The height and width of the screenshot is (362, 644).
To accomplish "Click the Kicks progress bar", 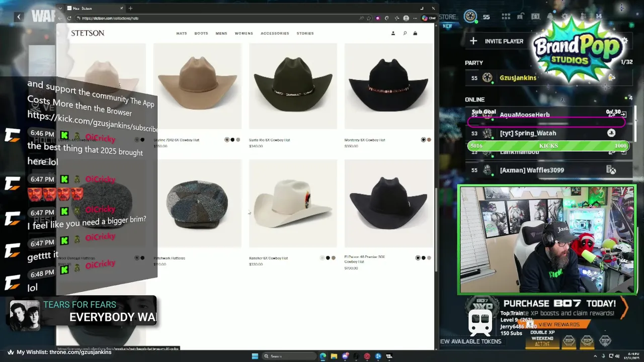I will pos(548,146).
